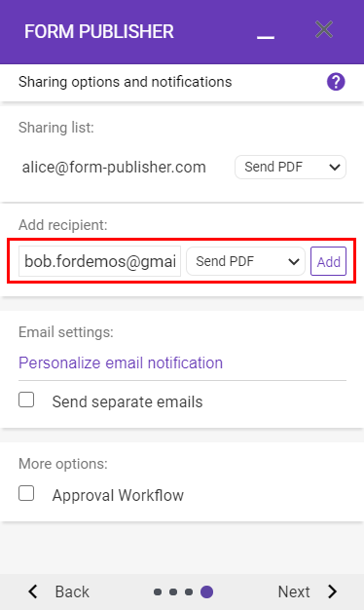This screenshot has height=610, width=364.
Task: Select the third step progress dot
Action: click(189, 591)
